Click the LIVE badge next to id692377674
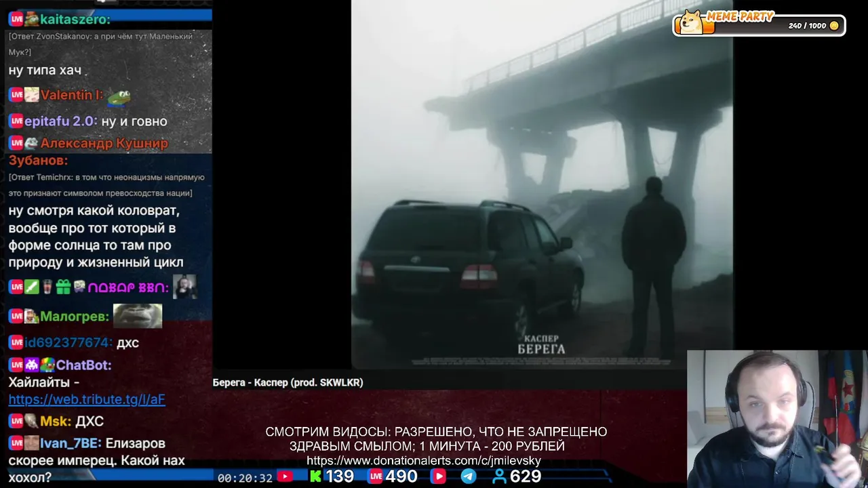The width and height of the screenshot is (868, 488). pyautogui.click(x=16, y=342)
